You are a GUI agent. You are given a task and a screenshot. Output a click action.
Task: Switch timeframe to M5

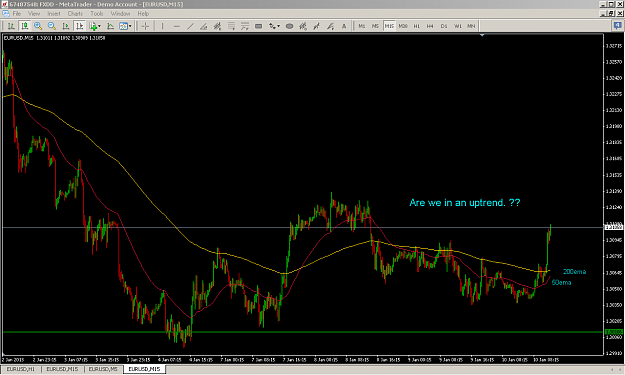coord(375,26)
